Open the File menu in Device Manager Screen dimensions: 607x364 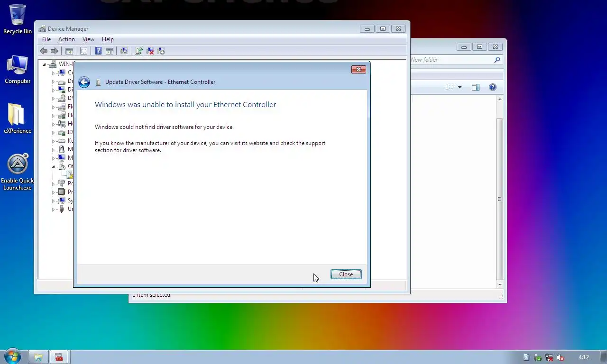(46, 39)
